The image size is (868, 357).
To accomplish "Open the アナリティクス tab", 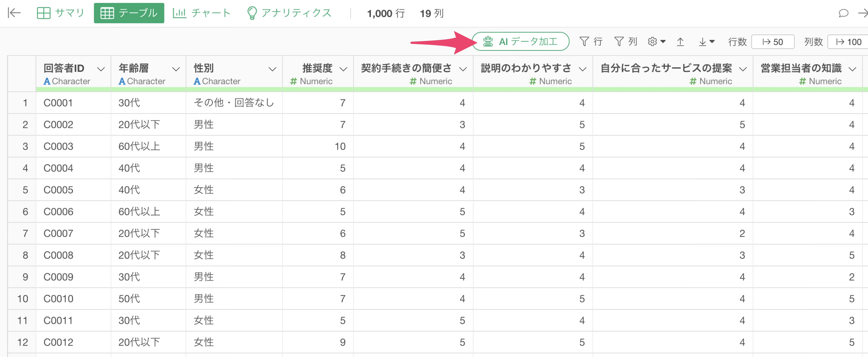I will tap(289, 13).
